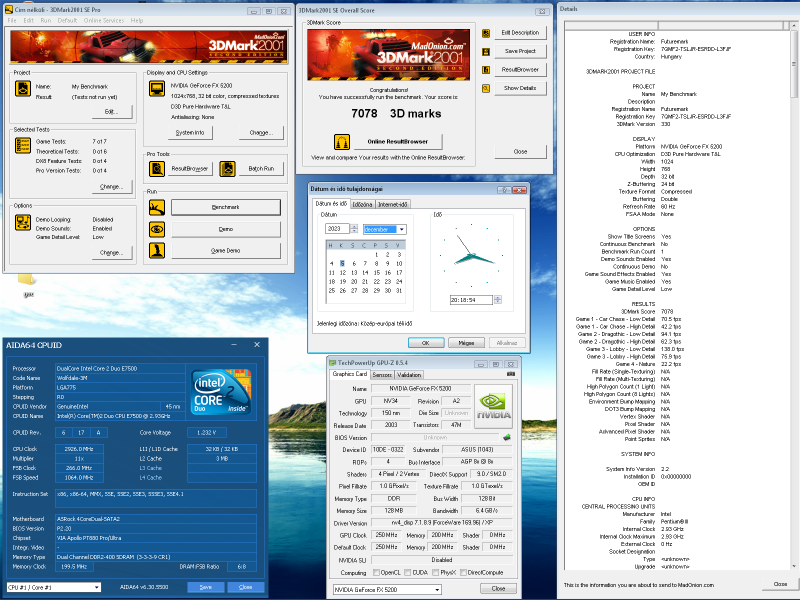Image resolution: width=800 pixels, height=600 pixels.
Task: Click the Batch Run button
Action: tap(261, 168)
